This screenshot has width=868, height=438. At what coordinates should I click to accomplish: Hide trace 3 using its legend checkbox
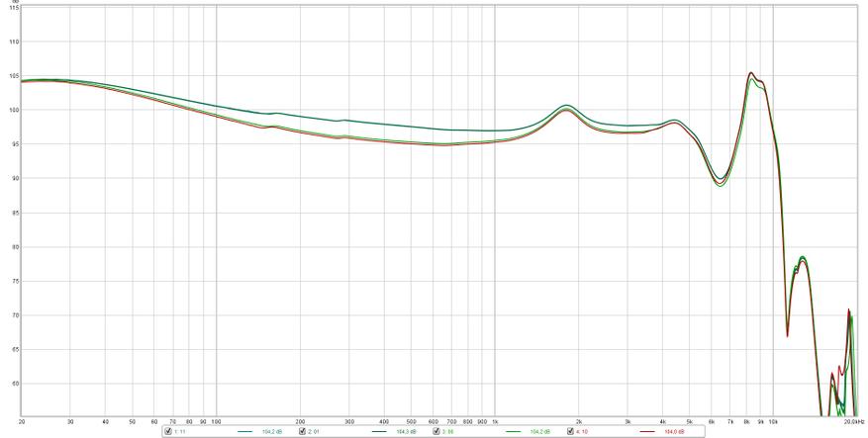point(436,431)
